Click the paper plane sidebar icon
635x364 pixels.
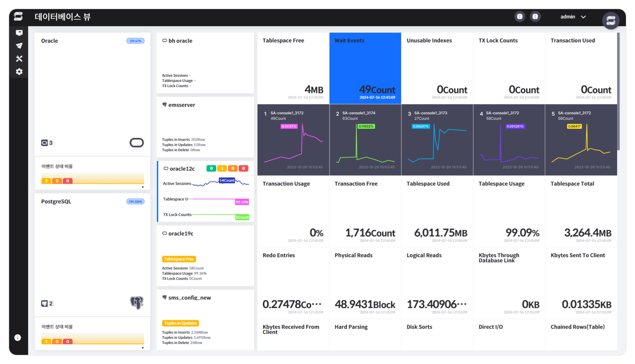pyautogui.click(x=19, y=46)
